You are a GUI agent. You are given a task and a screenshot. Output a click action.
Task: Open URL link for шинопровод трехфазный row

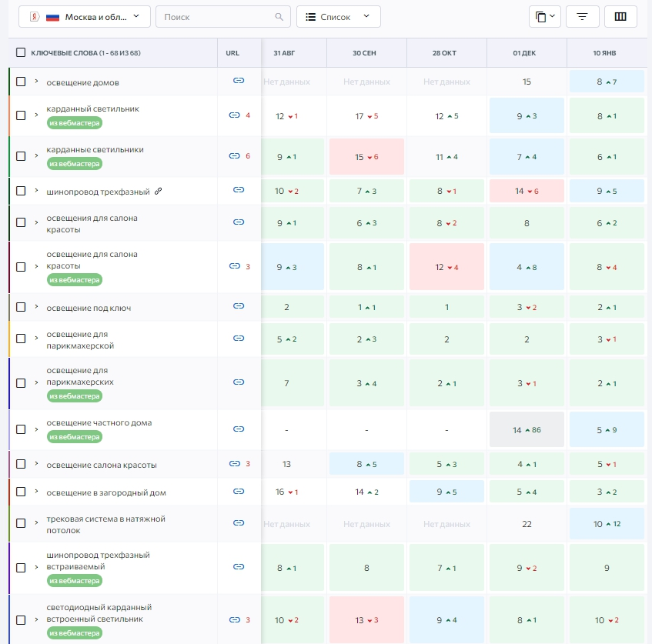(x=239, y=190)
